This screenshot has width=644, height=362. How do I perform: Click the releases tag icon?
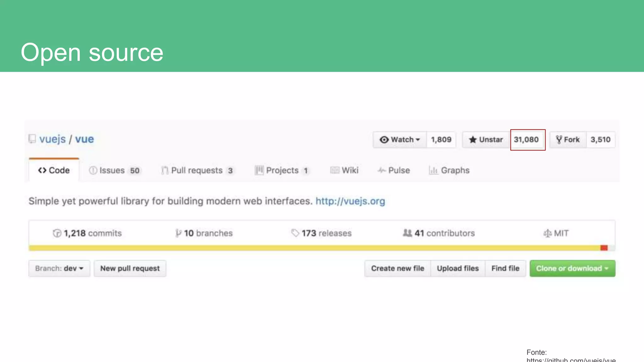(x=295, y=233)
